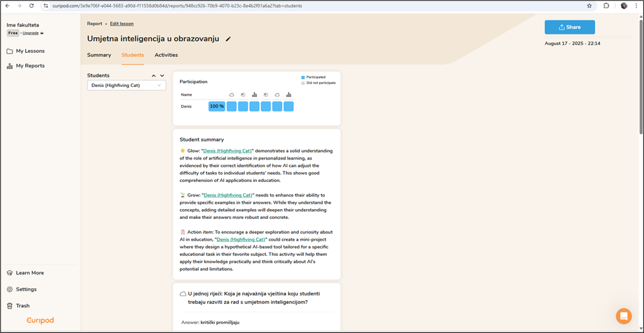Click the blue Share button
The height and width of the screenshot is (333, 644).
point(570,27)
